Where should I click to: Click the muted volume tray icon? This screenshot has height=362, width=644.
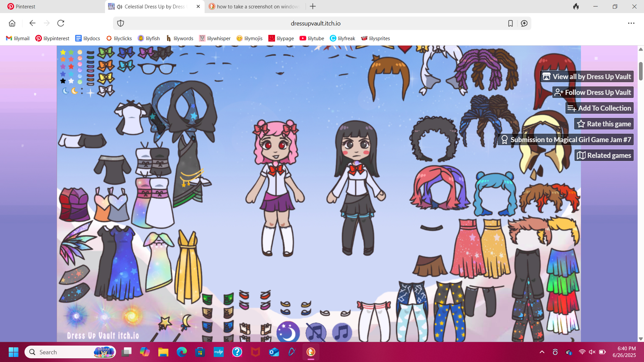click(x=592, y=352)
